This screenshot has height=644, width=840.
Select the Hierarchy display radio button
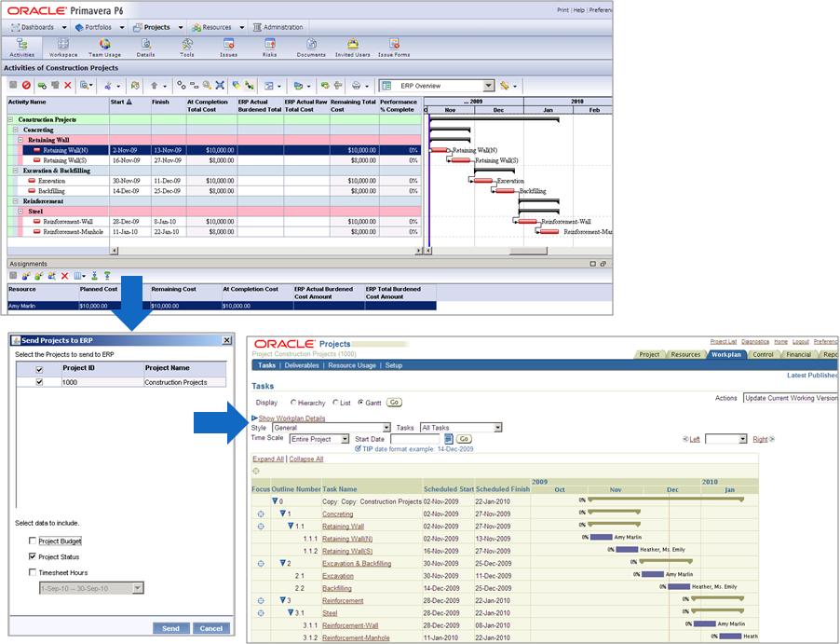(293, 403)
